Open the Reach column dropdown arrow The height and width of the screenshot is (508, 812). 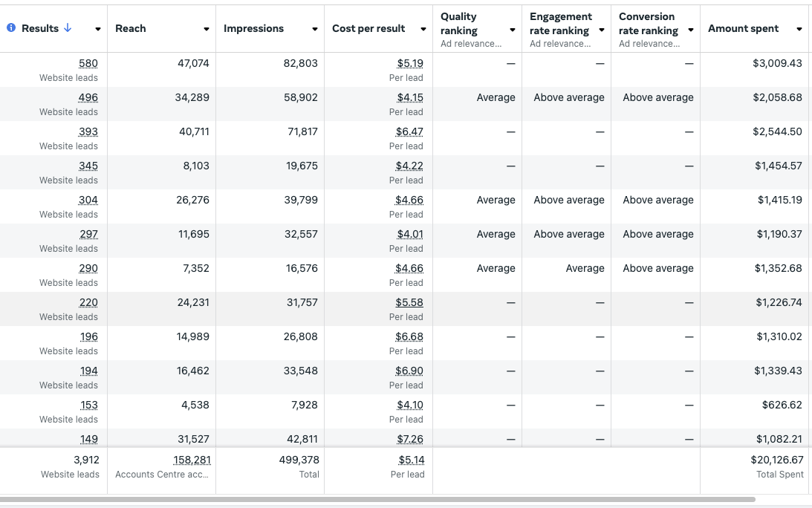[x=206, y=29]
